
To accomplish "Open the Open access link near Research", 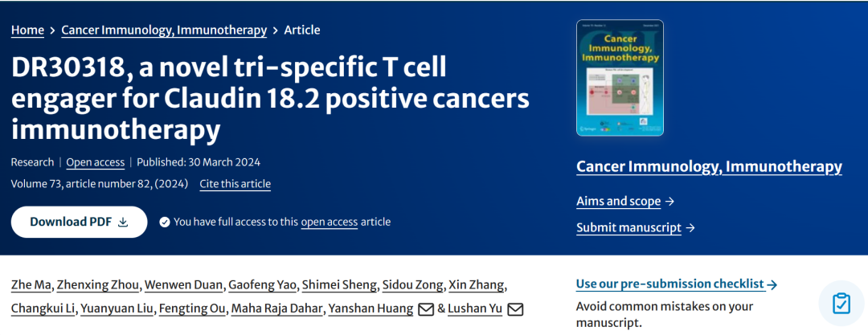I will click(95, 162).
